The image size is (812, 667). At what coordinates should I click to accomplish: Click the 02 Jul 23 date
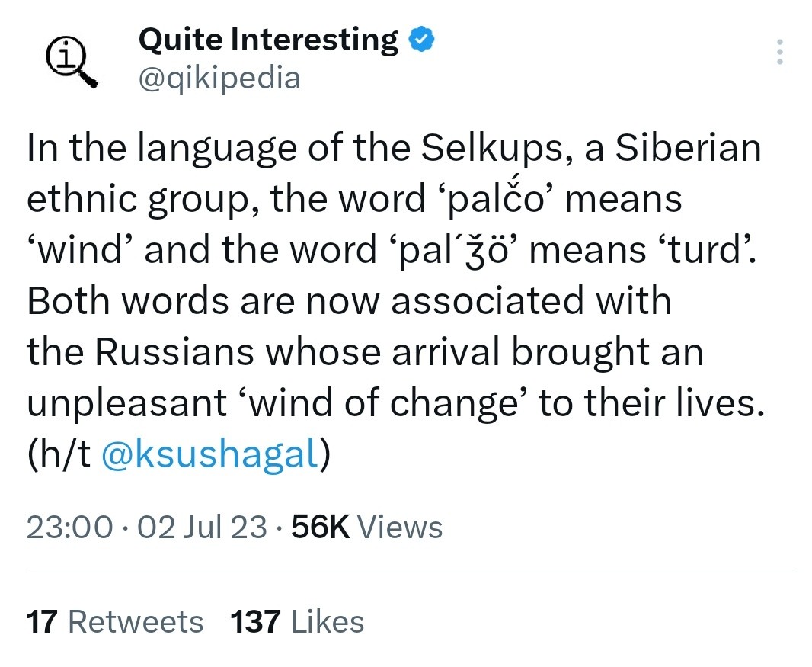(203, 528)
